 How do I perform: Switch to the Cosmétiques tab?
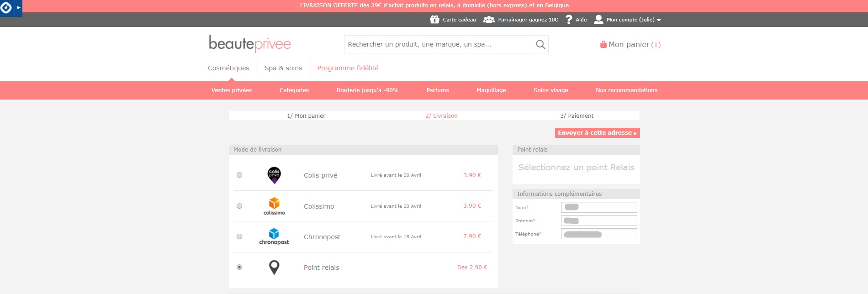(228, 68)
